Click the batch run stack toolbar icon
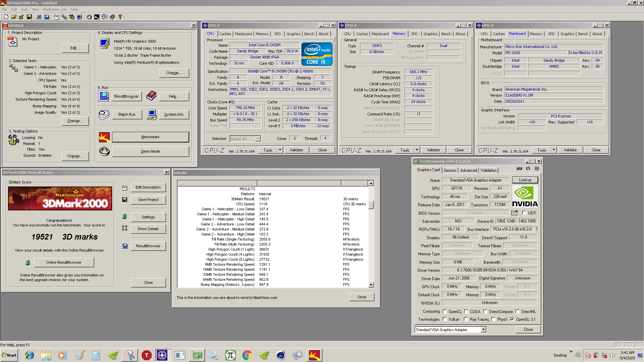Image resolution: width=644 pixels, height=362 pixels. (105, 17)
